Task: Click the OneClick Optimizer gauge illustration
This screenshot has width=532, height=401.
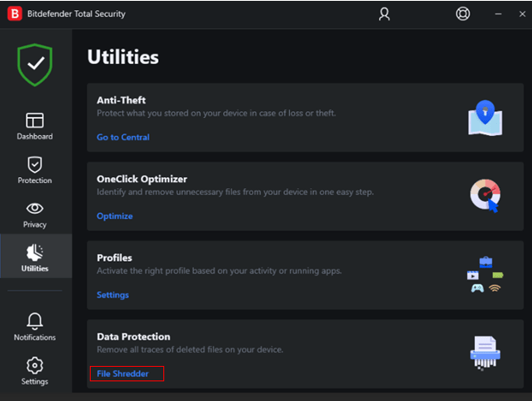Action: (485, 196)
